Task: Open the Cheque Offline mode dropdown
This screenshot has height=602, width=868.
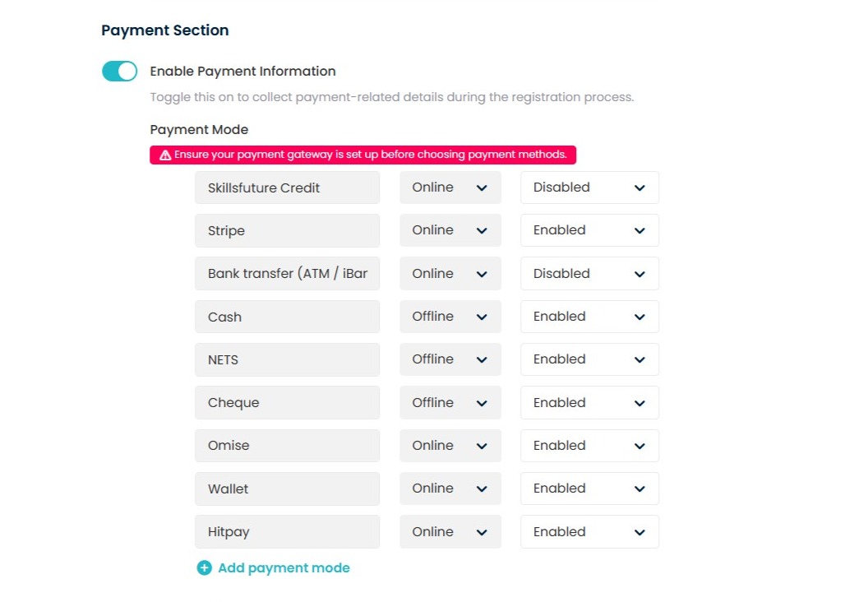Action: point(450,403)
